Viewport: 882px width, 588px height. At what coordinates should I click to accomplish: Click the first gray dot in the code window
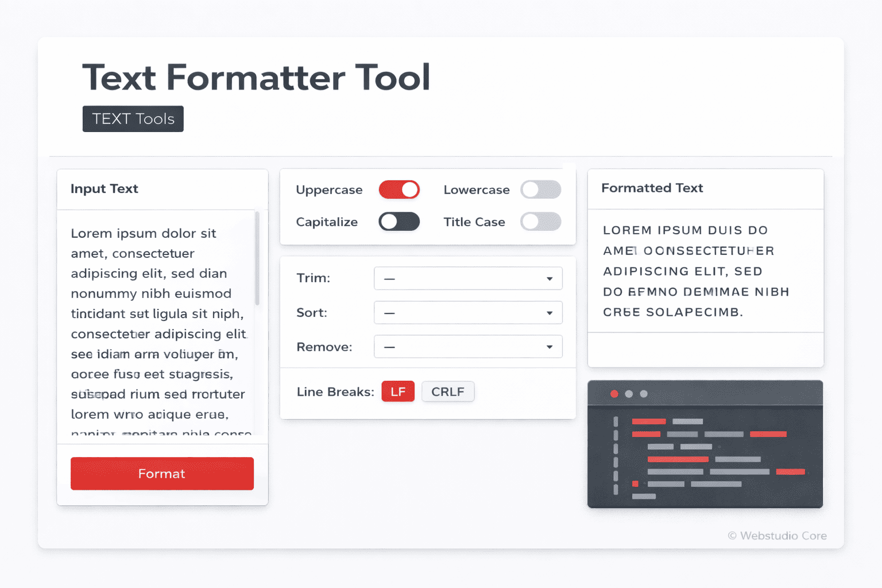pos(629,394)
